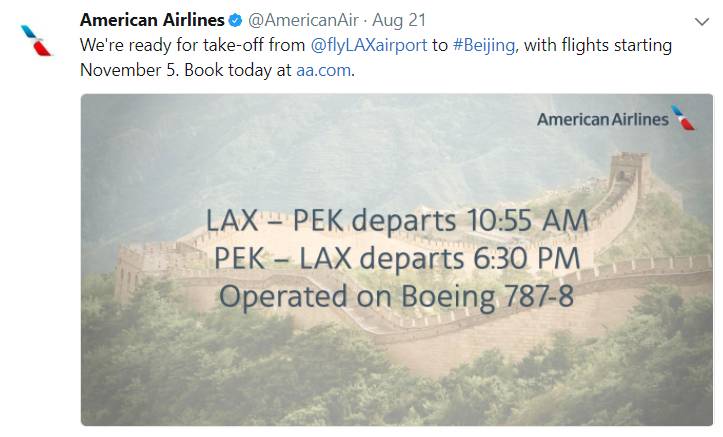Click the blue verified badge
723x437 pixels.
click(x=236, y=21)
